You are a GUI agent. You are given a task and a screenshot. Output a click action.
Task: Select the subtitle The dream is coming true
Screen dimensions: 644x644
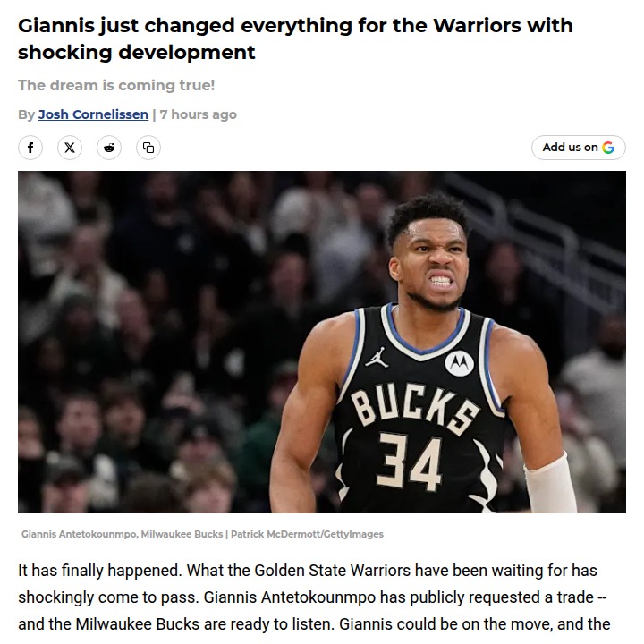click(116, 85)
